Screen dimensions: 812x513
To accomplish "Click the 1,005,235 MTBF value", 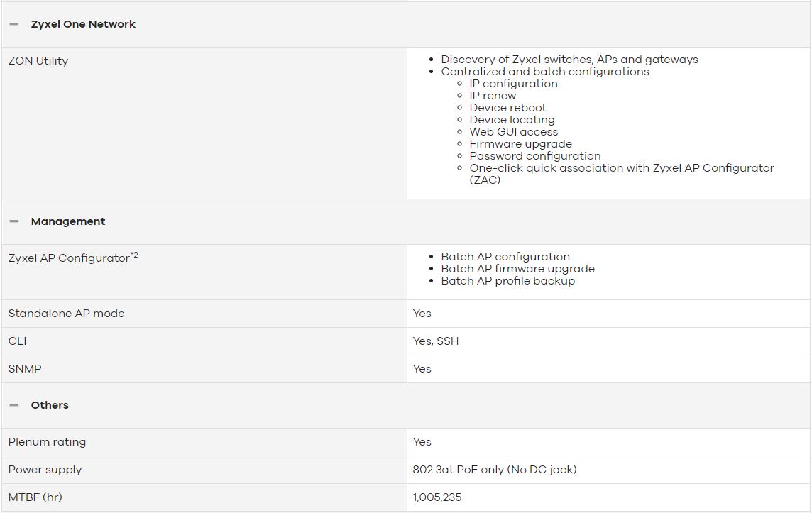I will [x=437, y=497].
